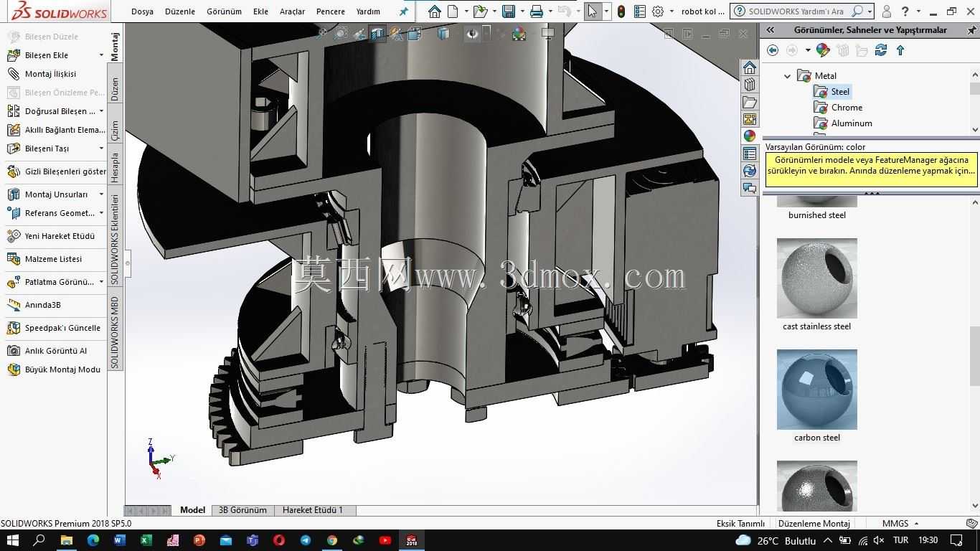Open SOLIDWORKS Forum chat tab in task pane
The height and width of the screenshot is (551, 980).
point(750,188)
